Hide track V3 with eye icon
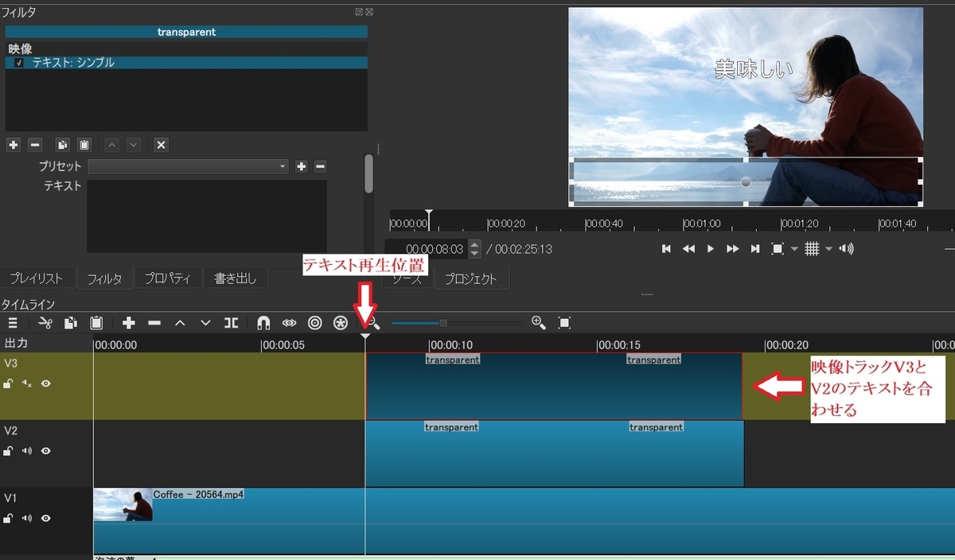Image resolution: width=955 pixels, height=560 pixels. click(46, 383)
